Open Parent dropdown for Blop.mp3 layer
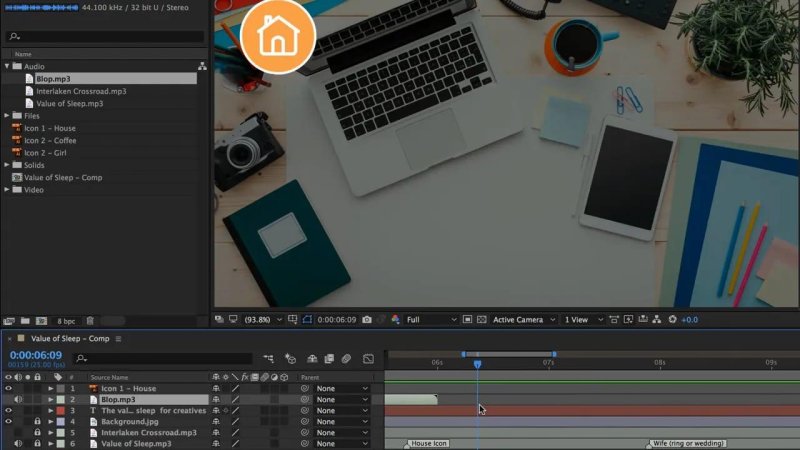 pyautogui.click(x=341, y=399)
